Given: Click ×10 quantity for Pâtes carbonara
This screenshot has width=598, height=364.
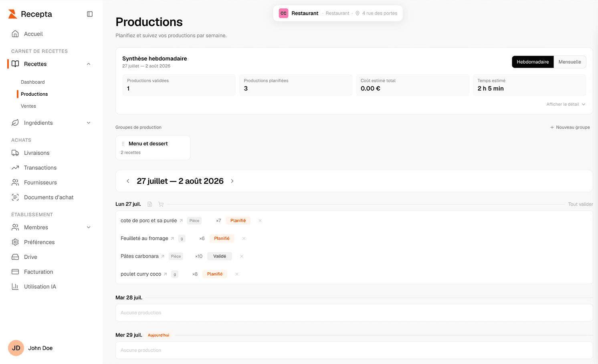Looking at the screenshot, I should [x=199, y=256].
